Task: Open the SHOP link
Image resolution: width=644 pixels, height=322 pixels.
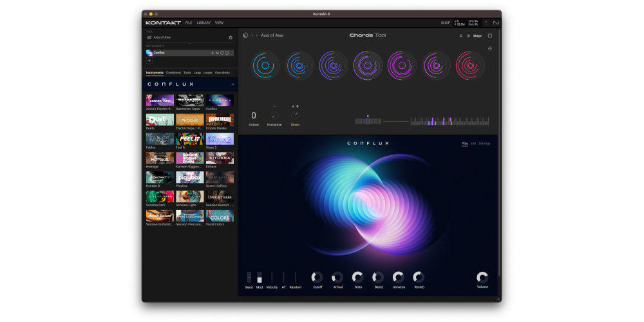Action: [446, 23]
